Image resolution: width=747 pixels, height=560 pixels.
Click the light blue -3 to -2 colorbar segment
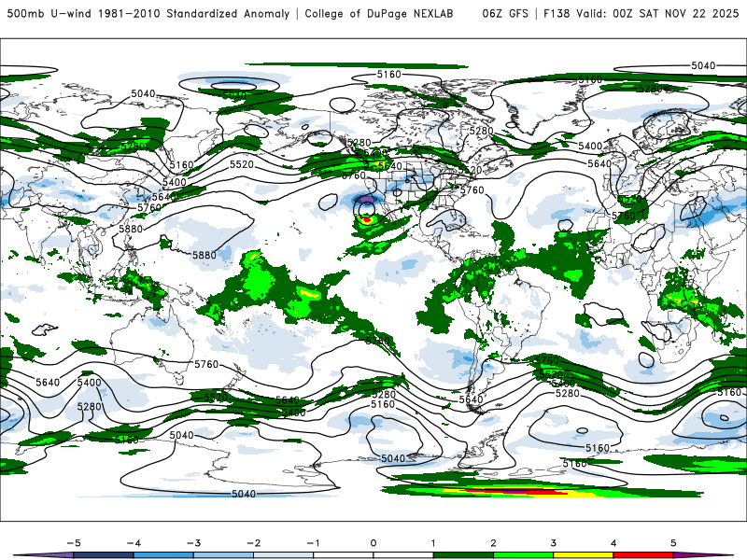(223, 555)
